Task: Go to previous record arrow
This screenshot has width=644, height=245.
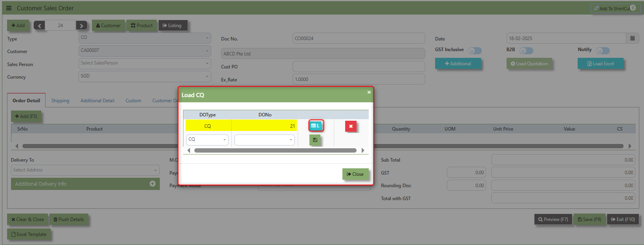Action: (39, 26)
